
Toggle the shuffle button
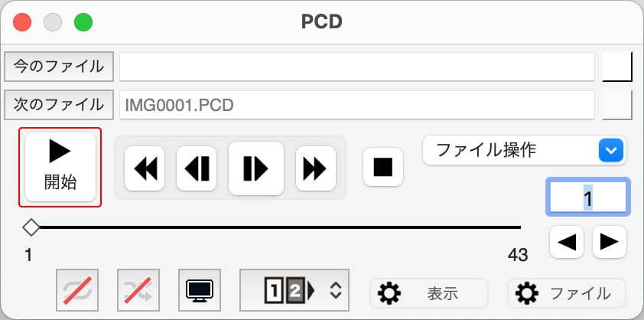click(138, 290)
